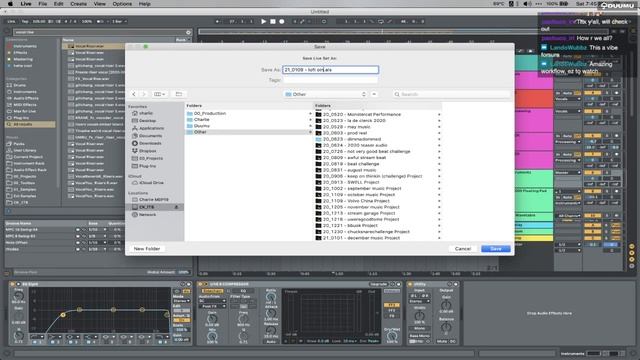Image resolution: width=640 pixels, height=360 pixels.
Task: Open the 'Other' location popup menu
Action: pos(326,94)
